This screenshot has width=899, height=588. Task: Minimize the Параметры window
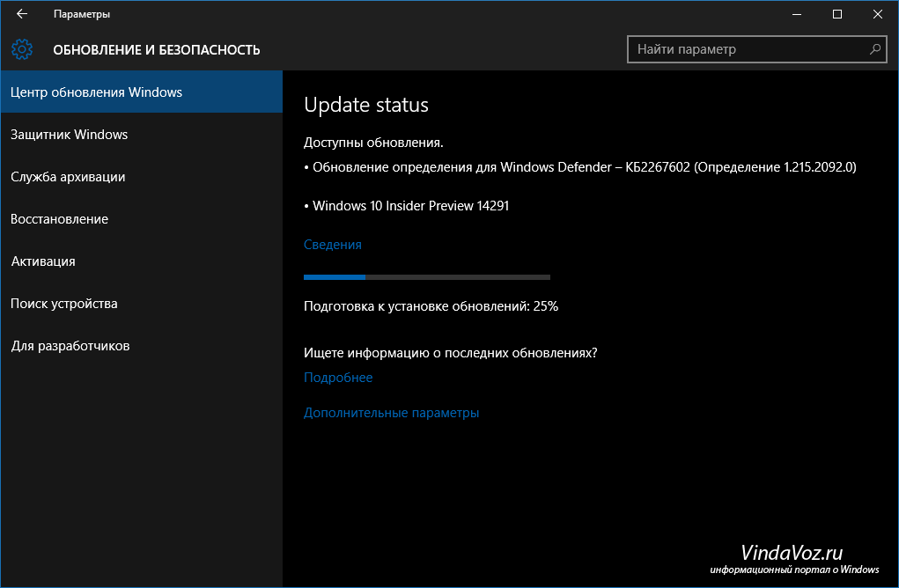[x=796, y=14]
